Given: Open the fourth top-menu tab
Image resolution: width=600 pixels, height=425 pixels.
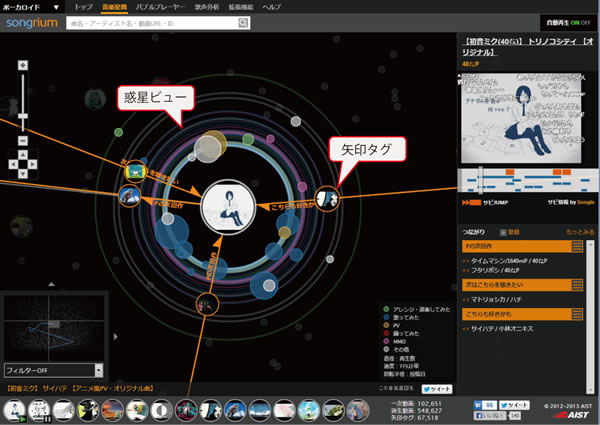Looking at the screenshot, I should [207, 7].
